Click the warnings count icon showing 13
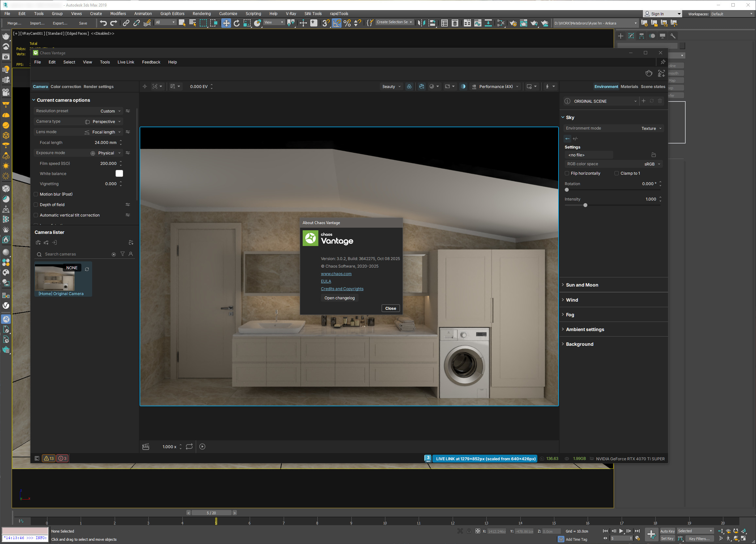756x544 pixels. click(49, 458)
